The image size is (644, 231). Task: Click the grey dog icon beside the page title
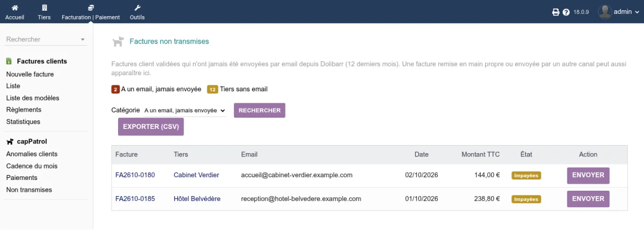click(118, 41)
